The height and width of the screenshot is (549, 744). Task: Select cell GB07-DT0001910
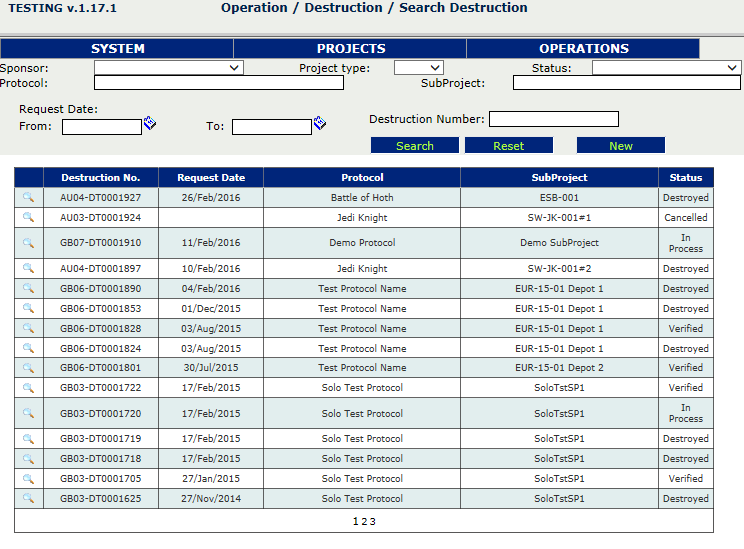(x=101, y=242)
